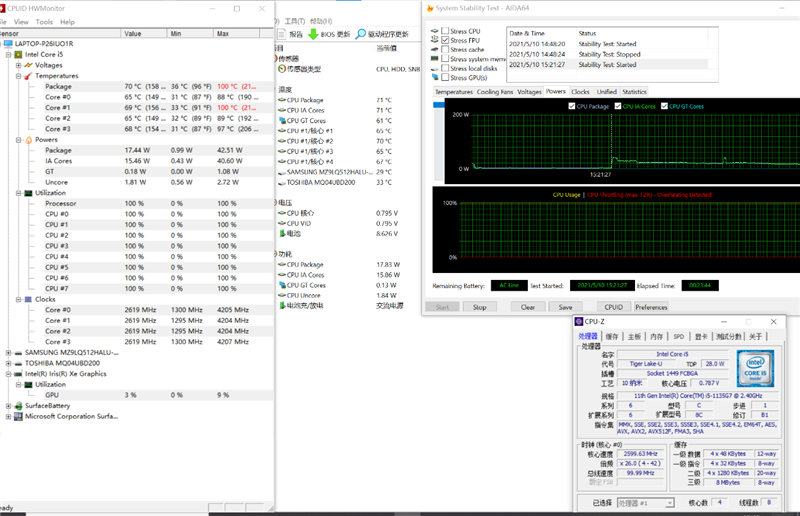The width and height of the screenshot is (800, 516).
Task: Click the Intel Iris Xe Graphics icon
Action: (x=18, y=373)
